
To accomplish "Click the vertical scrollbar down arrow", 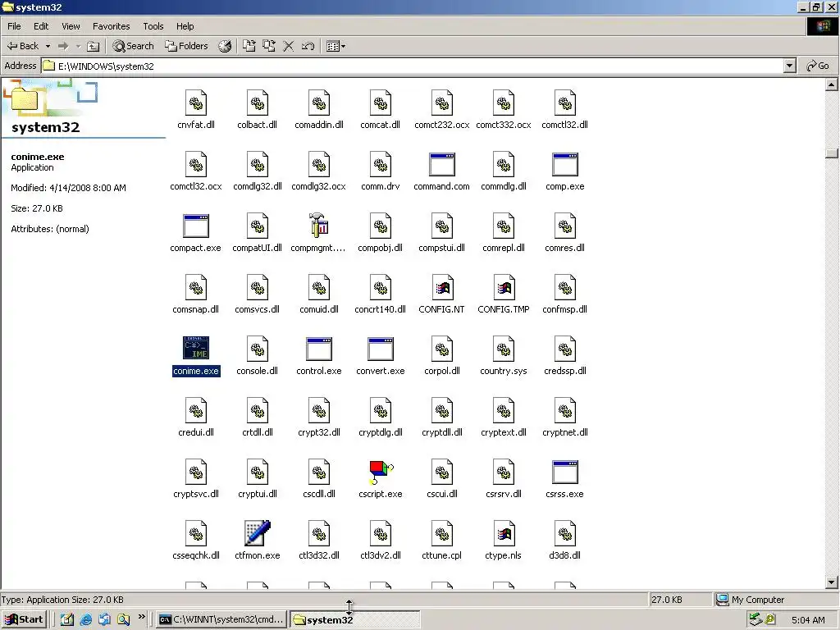I will pos(832,582).
